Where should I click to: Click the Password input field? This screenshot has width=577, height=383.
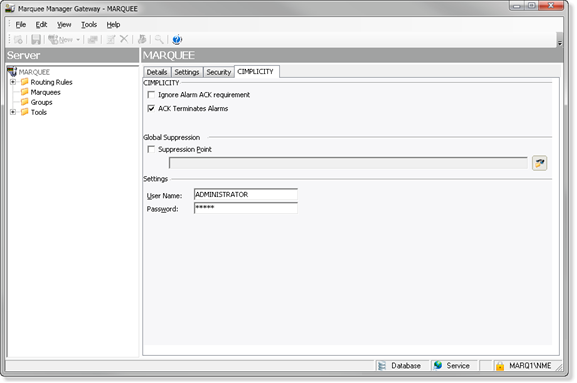(246, 208)
